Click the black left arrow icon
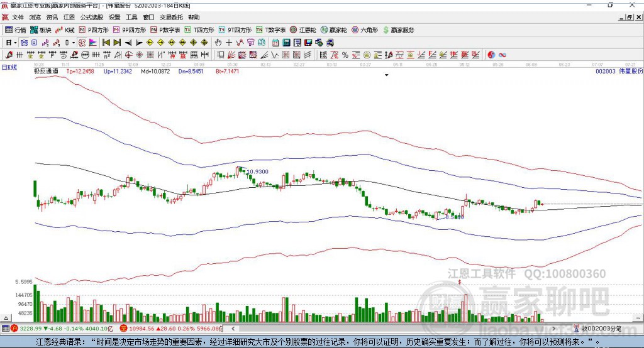The width and height of the screenshot is (644, 348). [128, 43]
